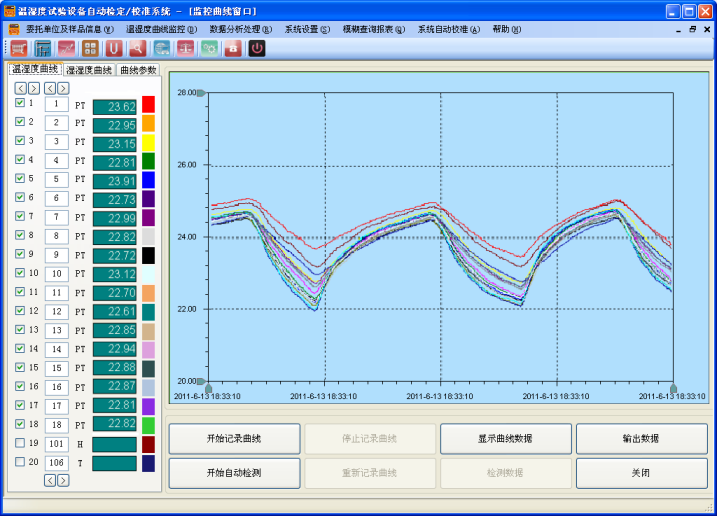This screenshot has width=717, height=516.
Task: Click the bottom right-arrow stepper below channel 20
Action: 64,480
